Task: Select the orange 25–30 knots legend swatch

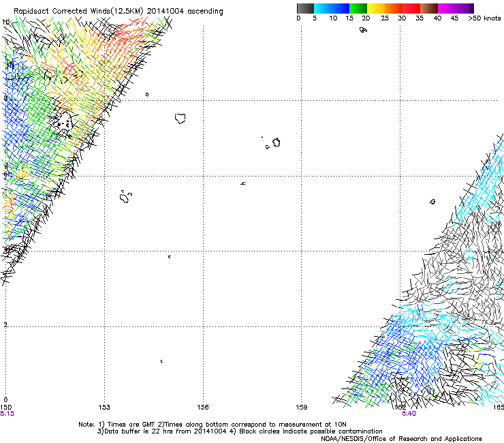Action: pyautogui.click(x=394, y=8)
